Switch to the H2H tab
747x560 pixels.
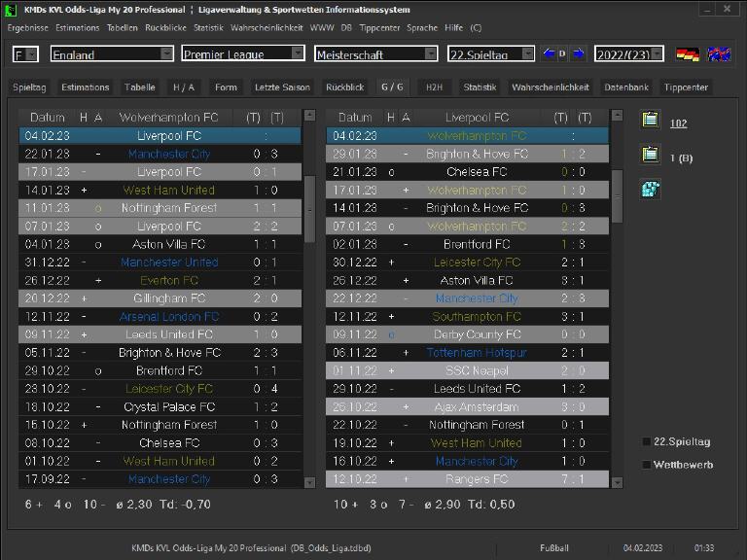coord(434,87)
